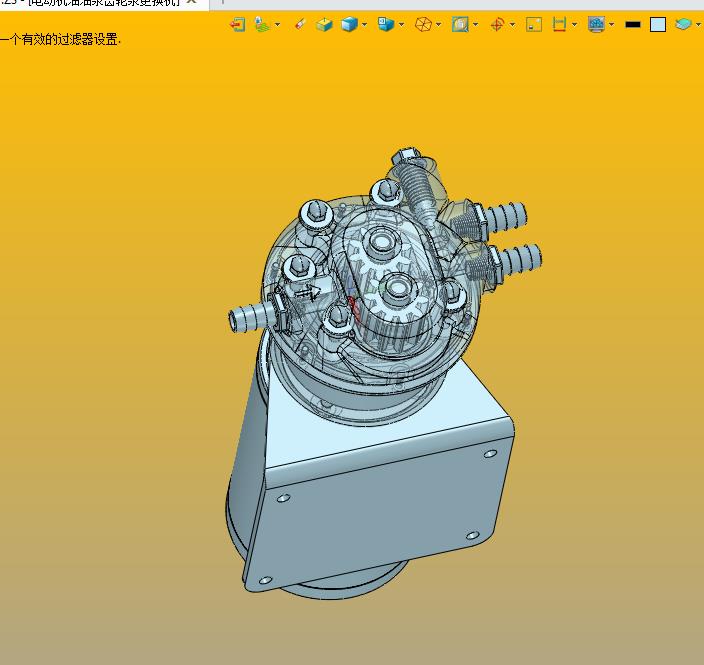Screen dimensions: 704x665
Task: Click the monitor display settings icon
Action: coord(596,24)
